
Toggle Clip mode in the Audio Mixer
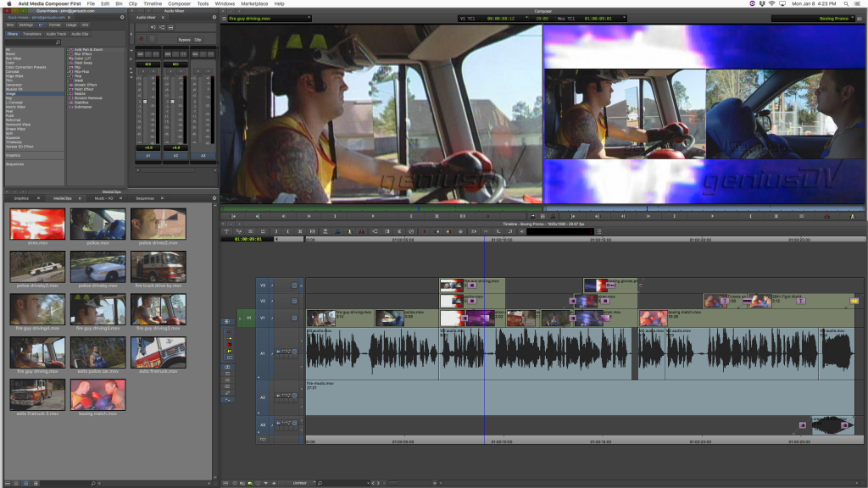pos(198,40)
